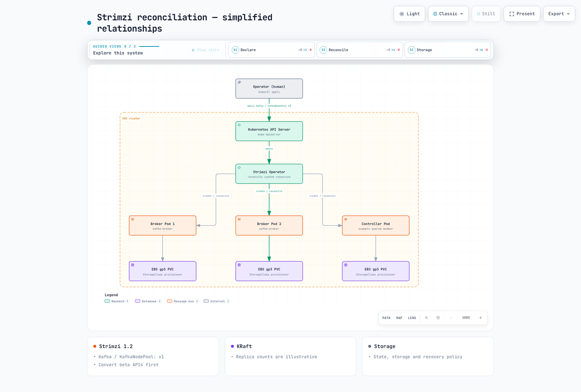Select the Broker Pod 2 node

click(x=269, y=226)
